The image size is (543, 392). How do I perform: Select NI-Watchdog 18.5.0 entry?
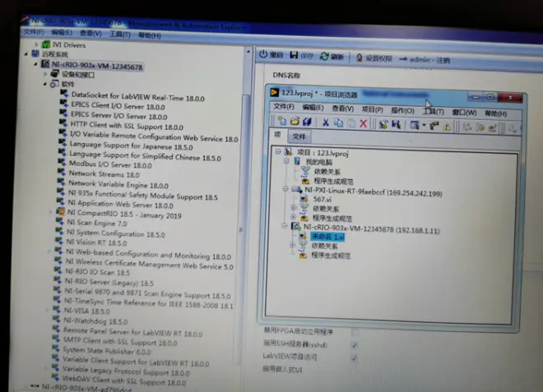[x=95, y=321]
